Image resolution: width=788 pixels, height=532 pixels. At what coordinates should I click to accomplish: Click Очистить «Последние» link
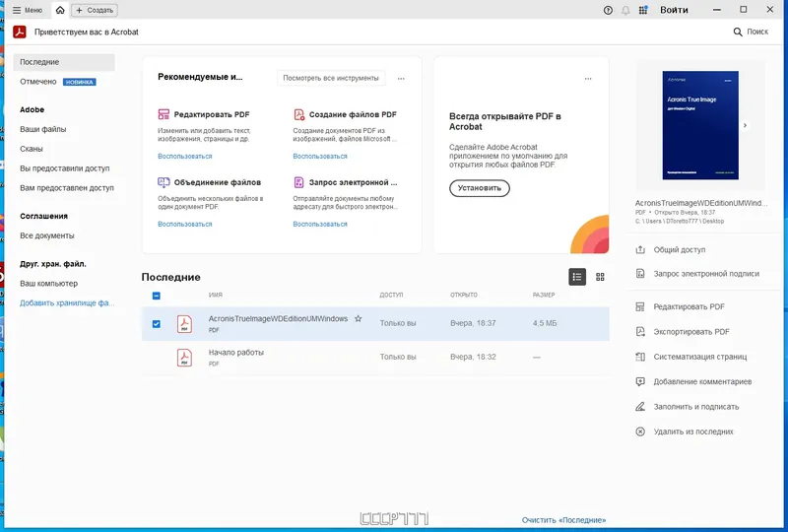563,520
